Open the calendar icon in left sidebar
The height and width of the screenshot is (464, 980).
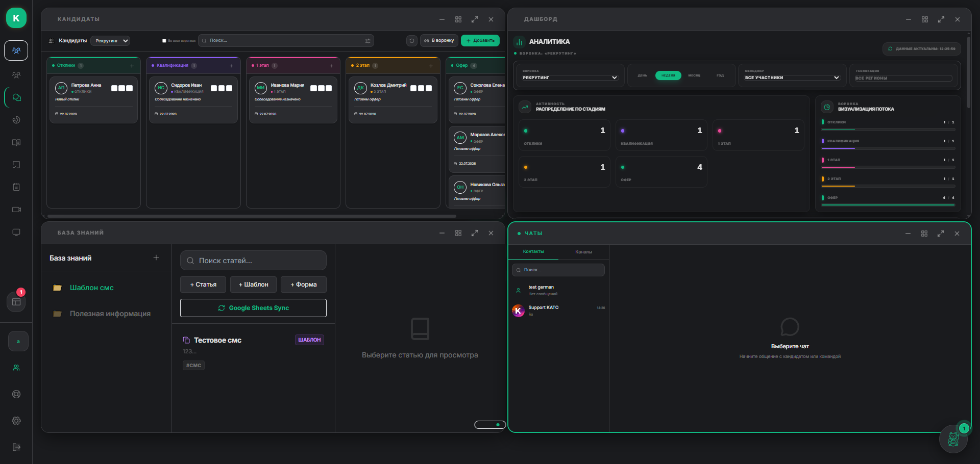16,187
